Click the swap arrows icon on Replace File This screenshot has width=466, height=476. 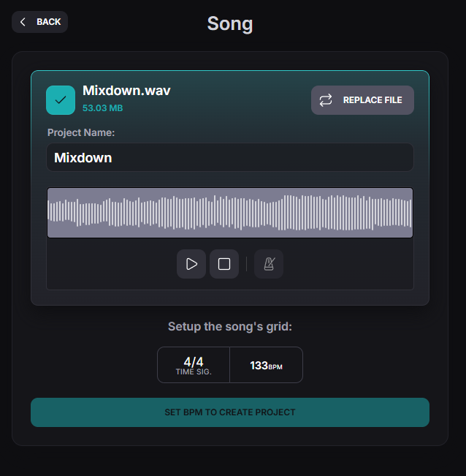(326, 100)
